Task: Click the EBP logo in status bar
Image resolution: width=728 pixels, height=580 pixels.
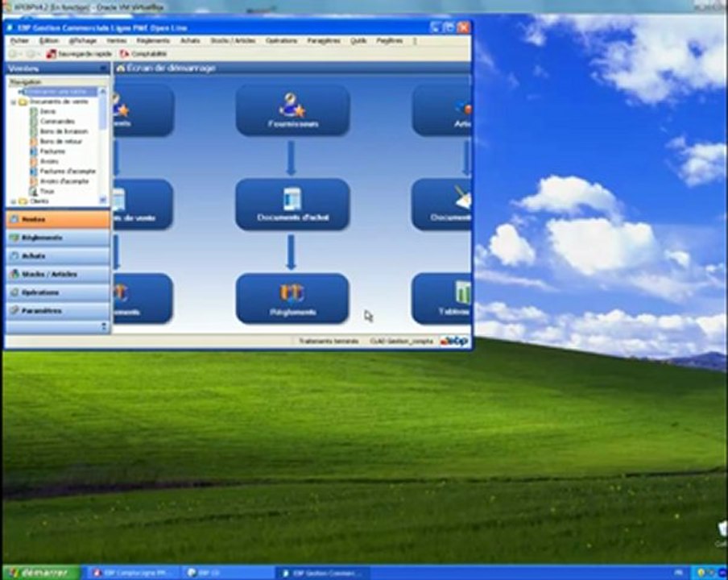Action: [x=454, y=342]
